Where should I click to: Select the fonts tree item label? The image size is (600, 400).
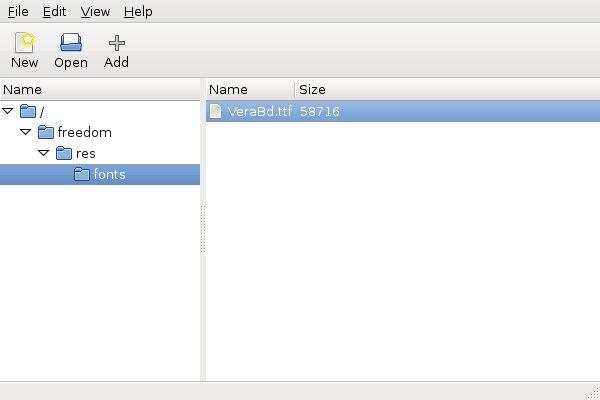(109, 174)
